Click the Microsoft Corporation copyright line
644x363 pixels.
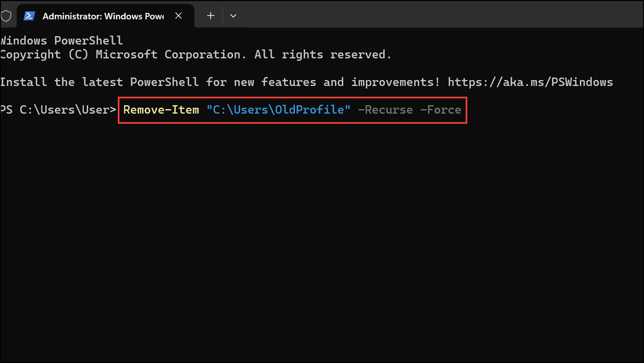[196, 54]
